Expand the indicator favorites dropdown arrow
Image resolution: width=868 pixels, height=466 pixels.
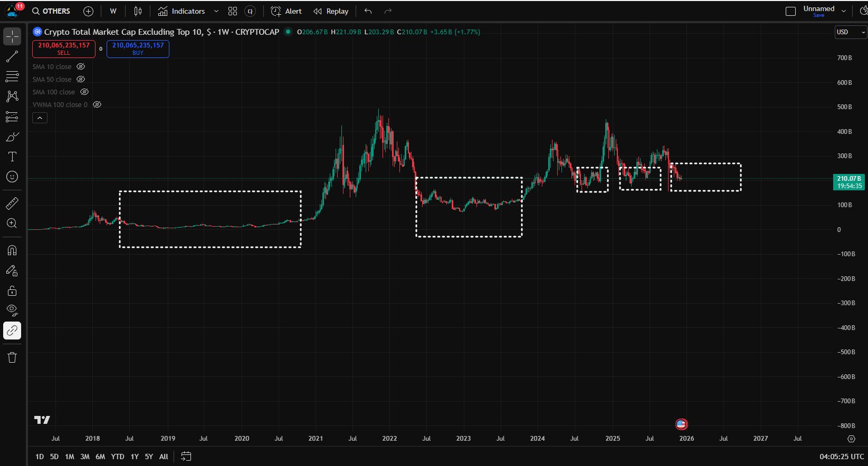coord(216,11)
